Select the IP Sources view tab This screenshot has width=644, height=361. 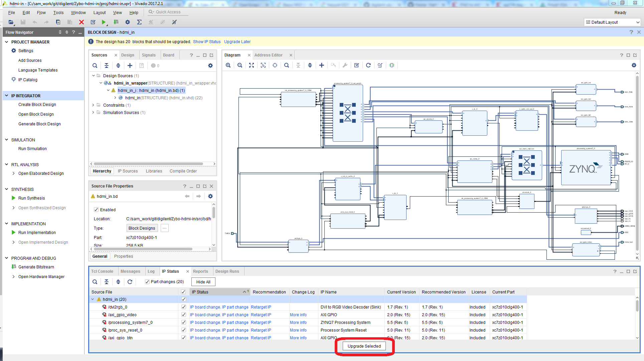128,171
